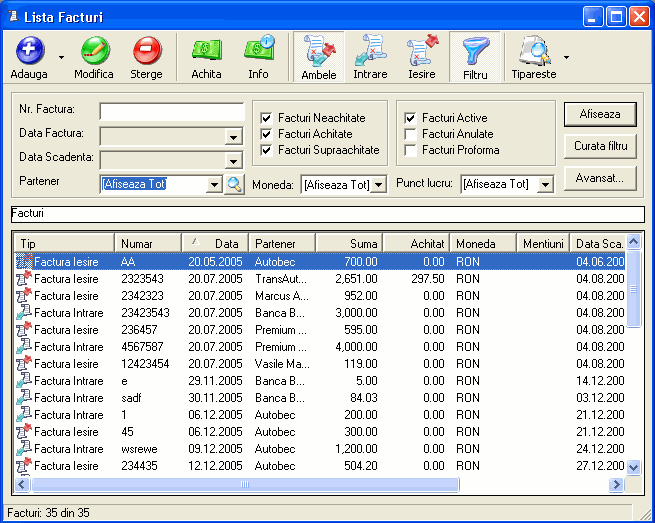Open the Info toolbar icon
The width and height of the screenshot is (655, 523).
[258, 50]
